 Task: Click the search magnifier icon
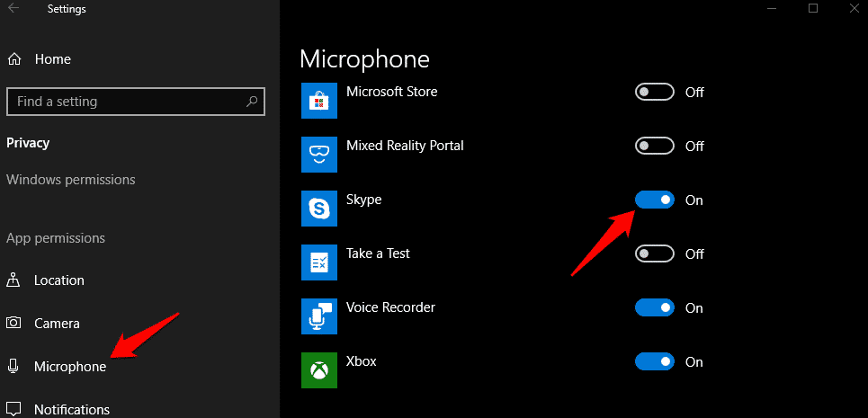click(252, 102)
